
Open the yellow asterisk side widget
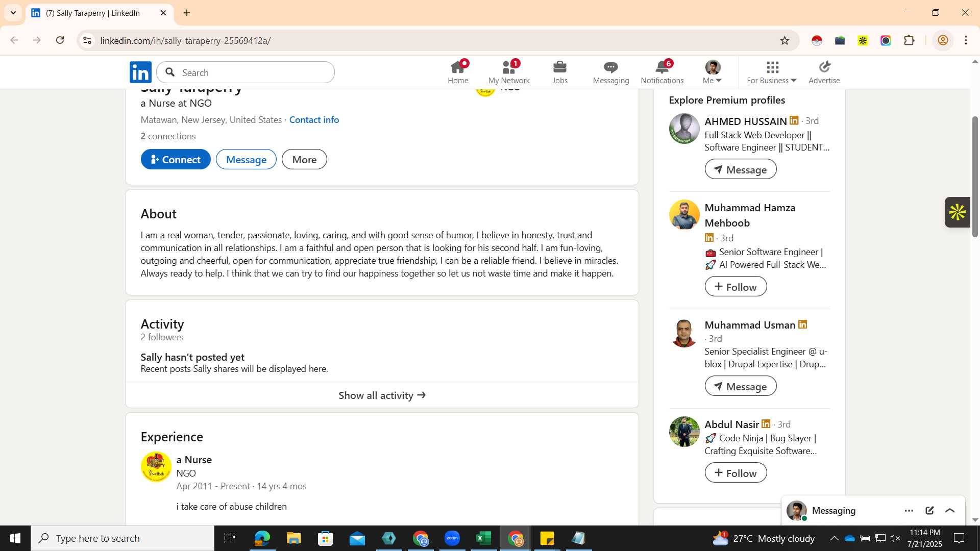(x=958, y=212)
